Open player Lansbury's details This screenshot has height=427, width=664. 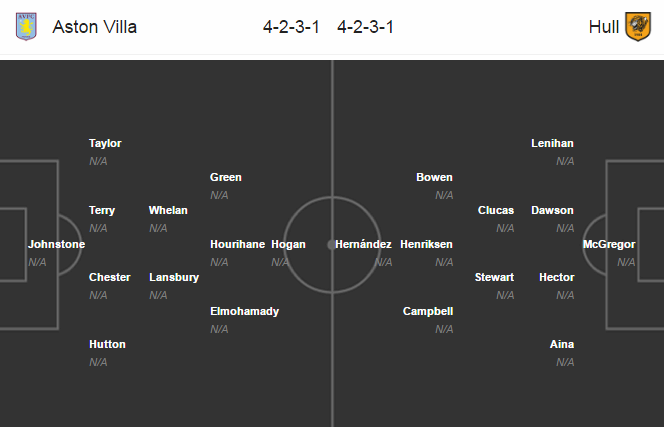click(174, 277)
